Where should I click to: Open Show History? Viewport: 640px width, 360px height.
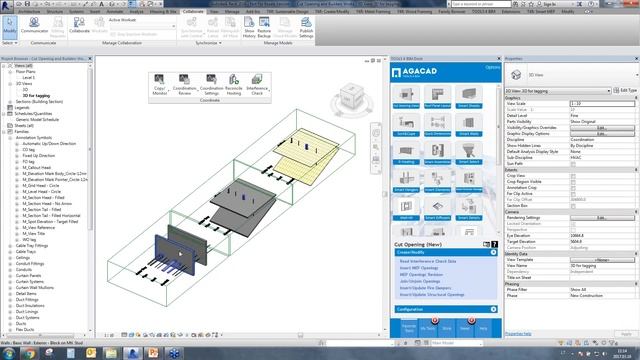249,27
